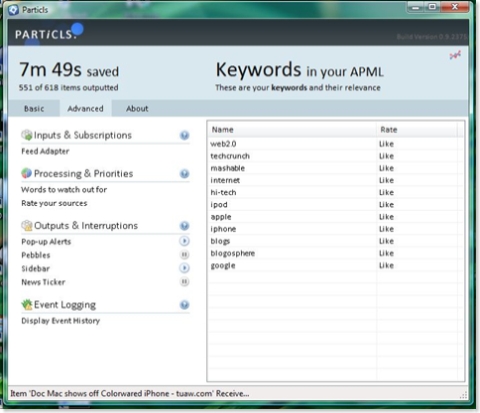Toggle play button for Pop-up Alerts
480x413 pixels.
point(184,241)
